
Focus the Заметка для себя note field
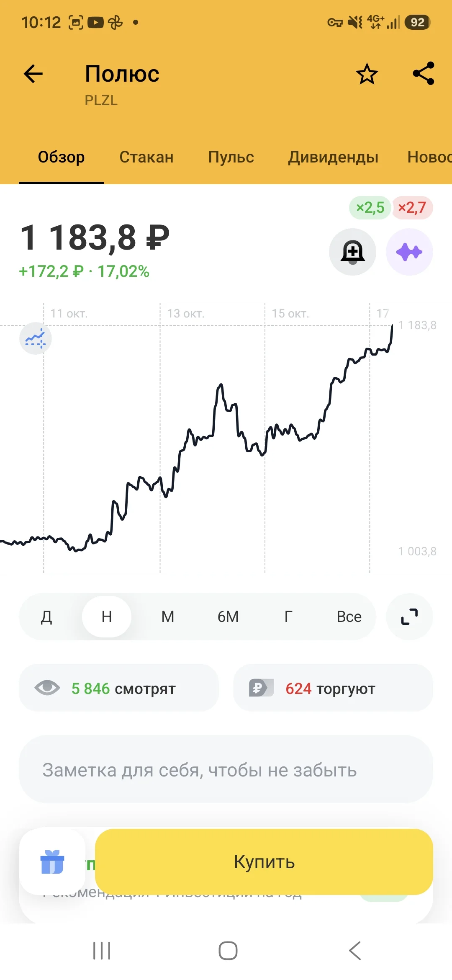point(226,769)
